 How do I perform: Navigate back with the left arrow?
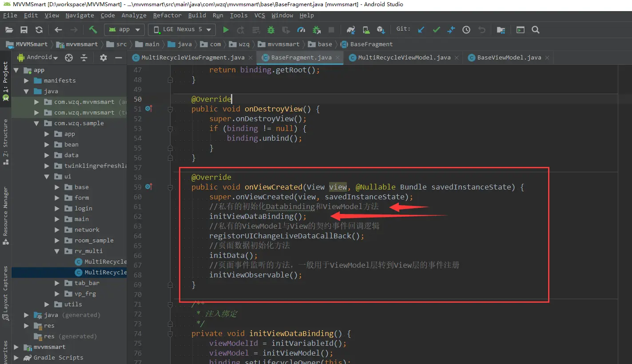tap(58, 30)
